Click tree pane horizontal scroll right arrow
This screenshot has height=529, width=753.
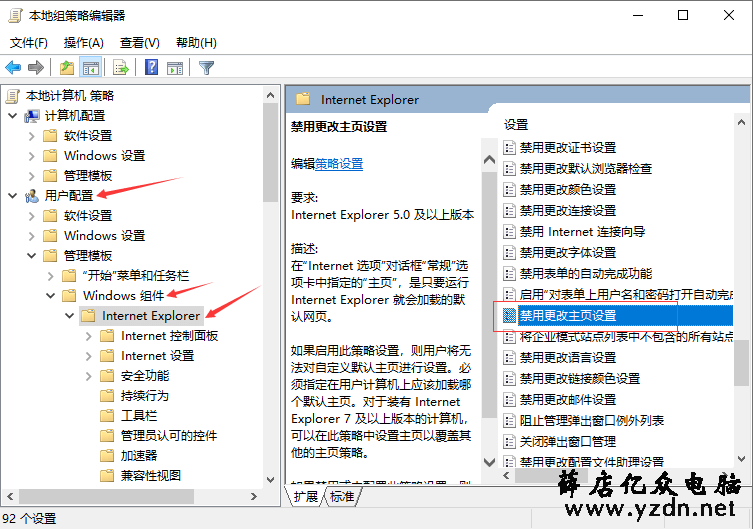tap(254, 496)
